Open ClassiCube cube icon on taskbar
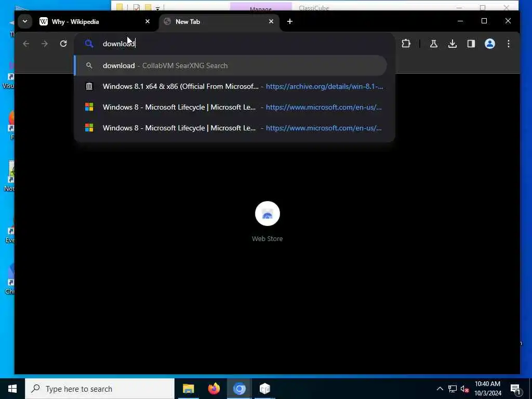532x399 pixels. [264, 389]
